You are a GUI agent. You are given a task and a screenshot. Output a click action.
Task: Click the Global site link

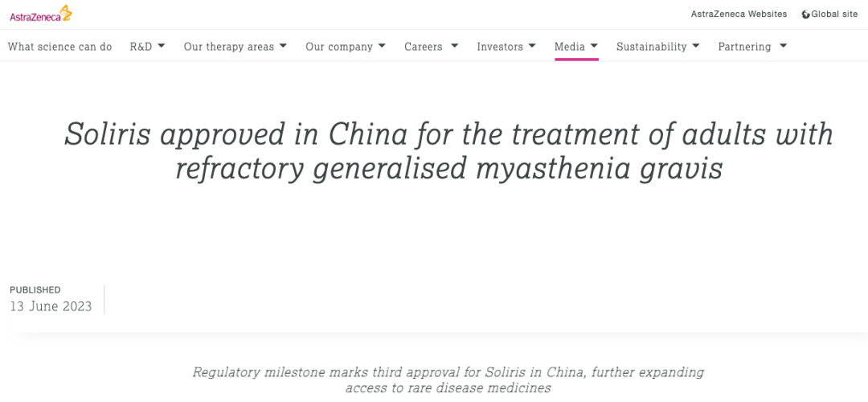(835, 14)
